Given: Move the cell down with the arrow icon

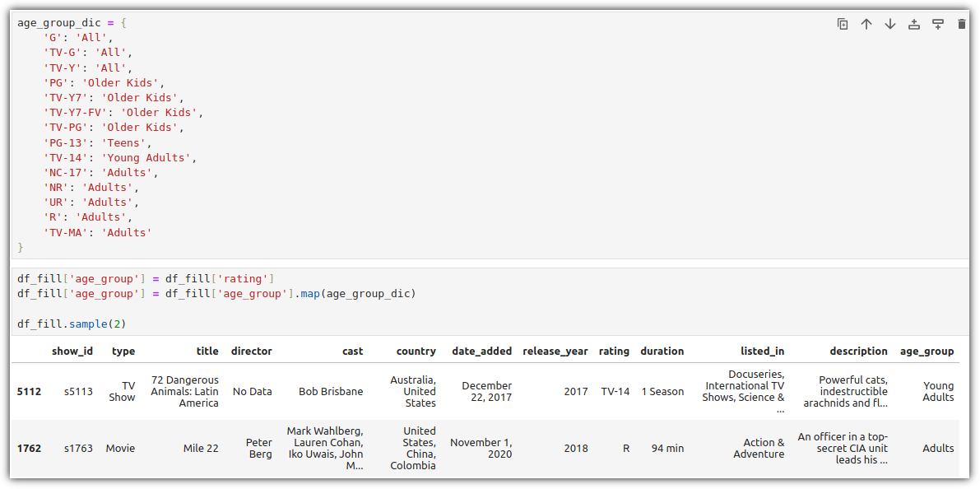Looking at the screenshot, I should [x=890, y=25].
